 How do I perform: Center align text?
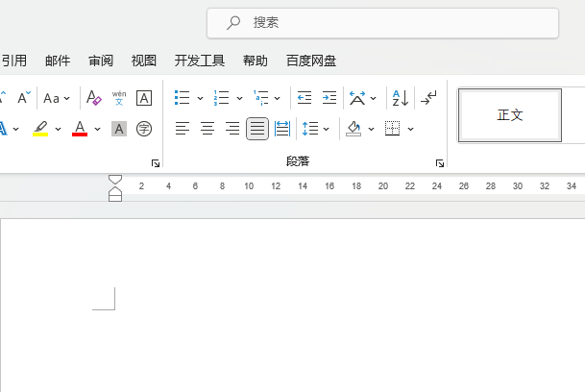[x=207, y=129]
